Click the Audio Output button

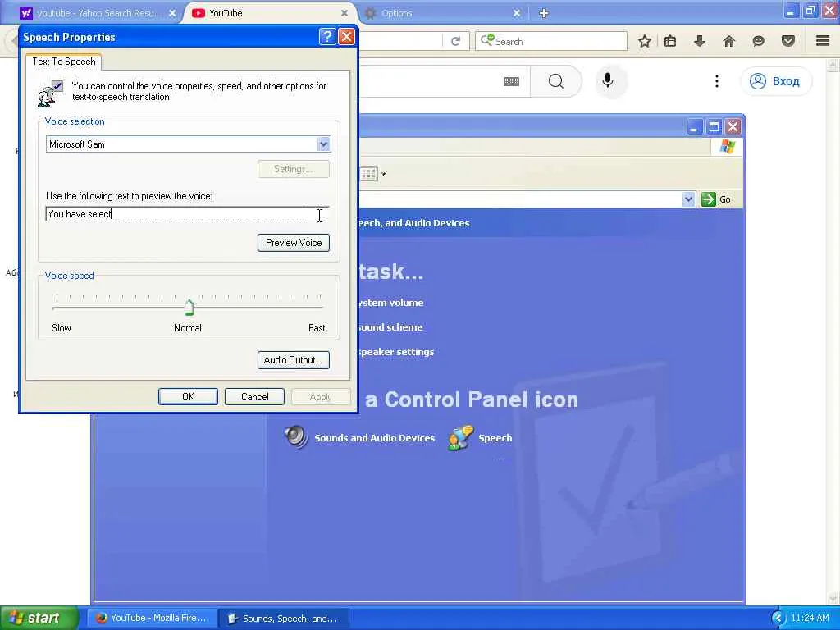coord(293,360)
